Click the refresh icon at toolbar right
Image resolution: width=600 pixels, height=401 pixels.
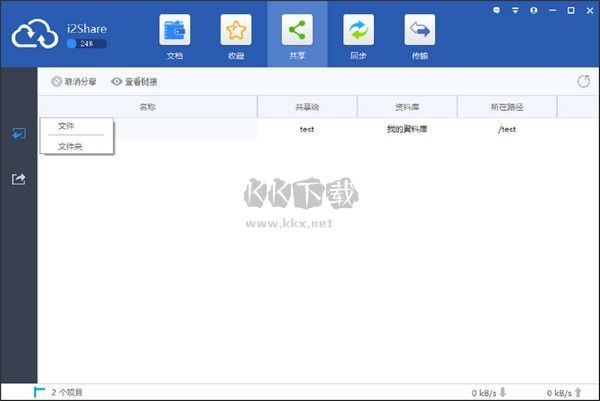583,81
